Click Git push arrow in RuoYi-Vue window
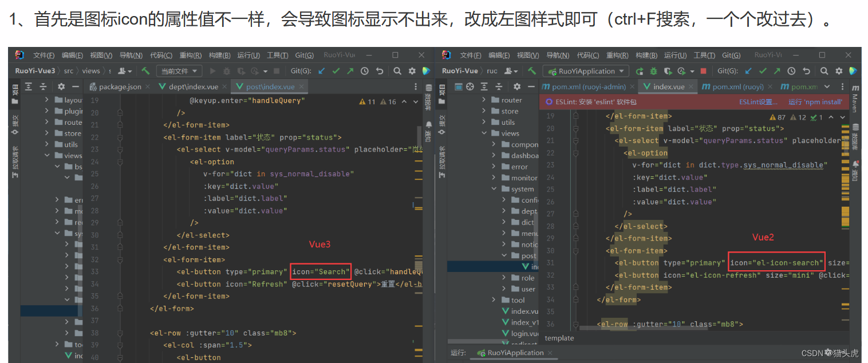The image size is (868, 363). click(x=777, y=71)
